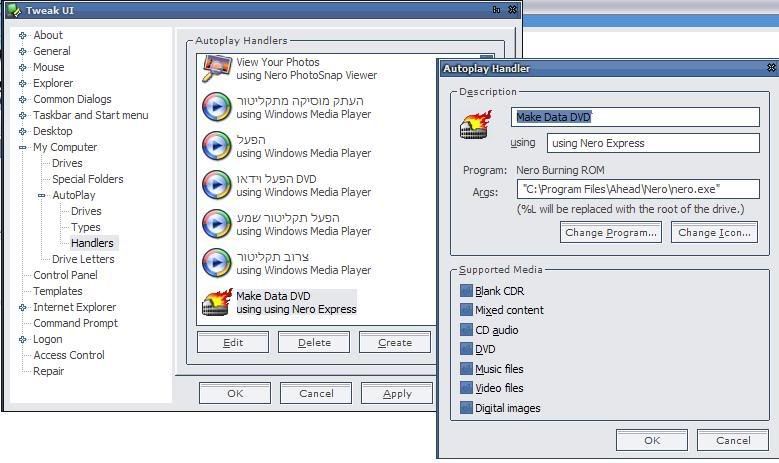Click the Make Data DVD description field
Image resolution: width=779 pixels, height=463 pixels.
(x=635, y=117)
